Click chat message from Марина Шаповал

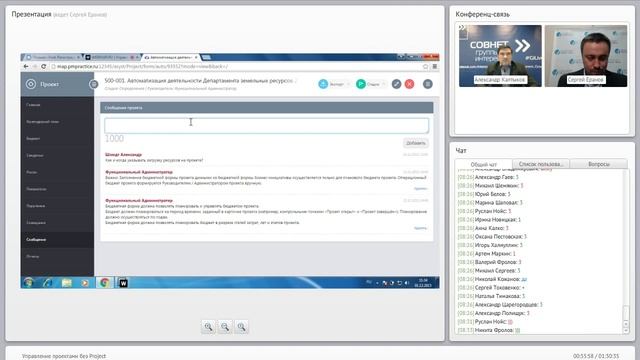click(490, 202)
